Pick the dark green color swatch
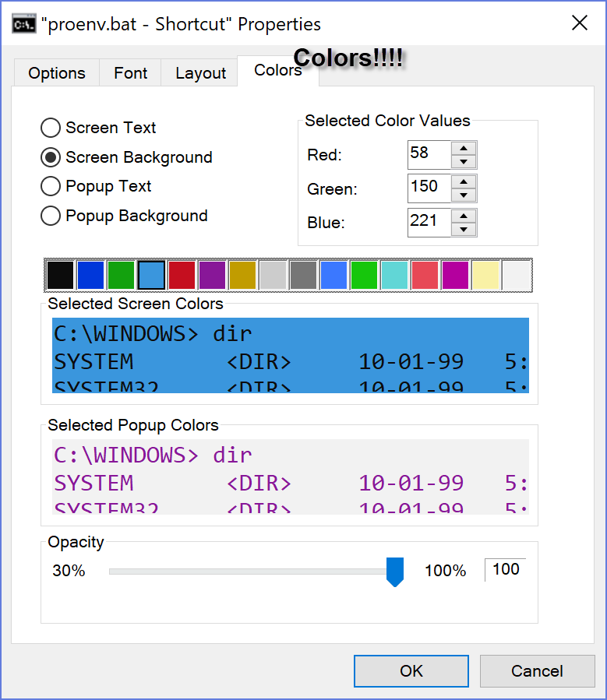The width and height of the screenshot is (607, 700). point(121,275)
